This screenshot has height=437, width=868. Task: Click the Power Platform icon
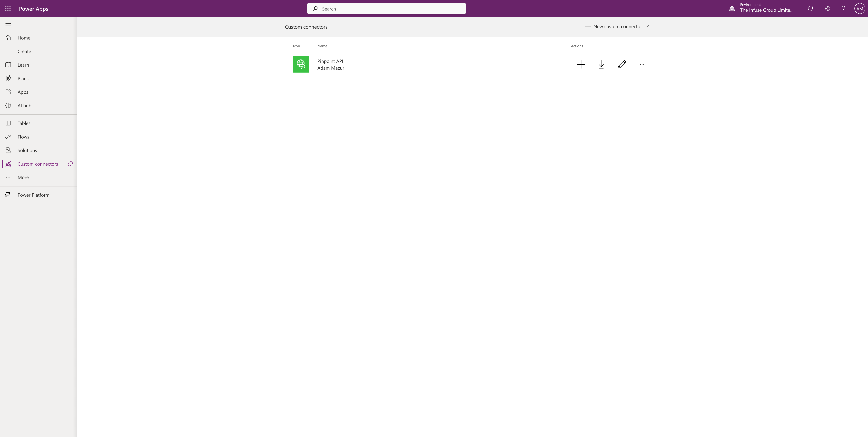[7, 195]
